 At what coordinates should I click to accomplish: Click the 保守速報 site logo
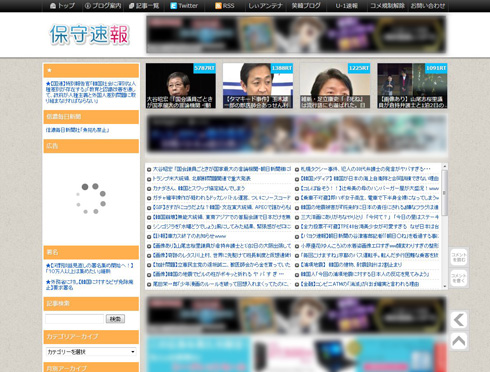point(89,34)
